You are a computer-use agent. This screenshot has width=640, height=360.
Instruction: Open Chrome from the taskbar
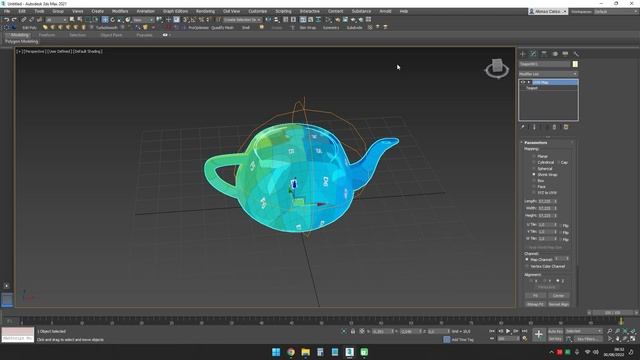click(291, 352)
